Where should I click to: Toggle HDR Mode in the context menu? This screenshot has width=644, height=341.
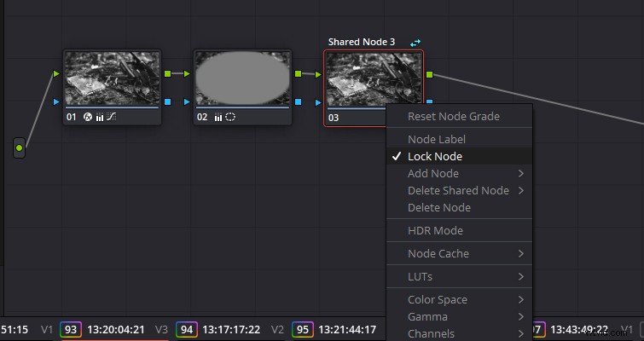(459, 231)
